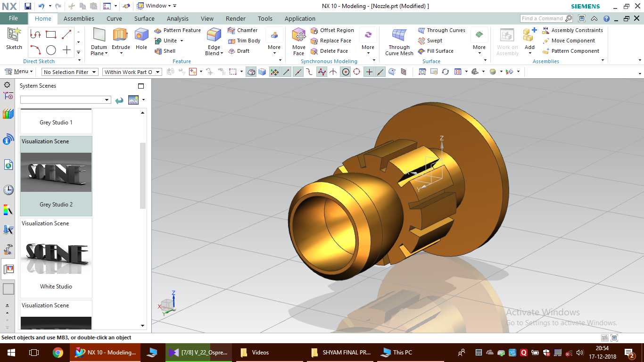Open the scenes filter combo box

66,100
